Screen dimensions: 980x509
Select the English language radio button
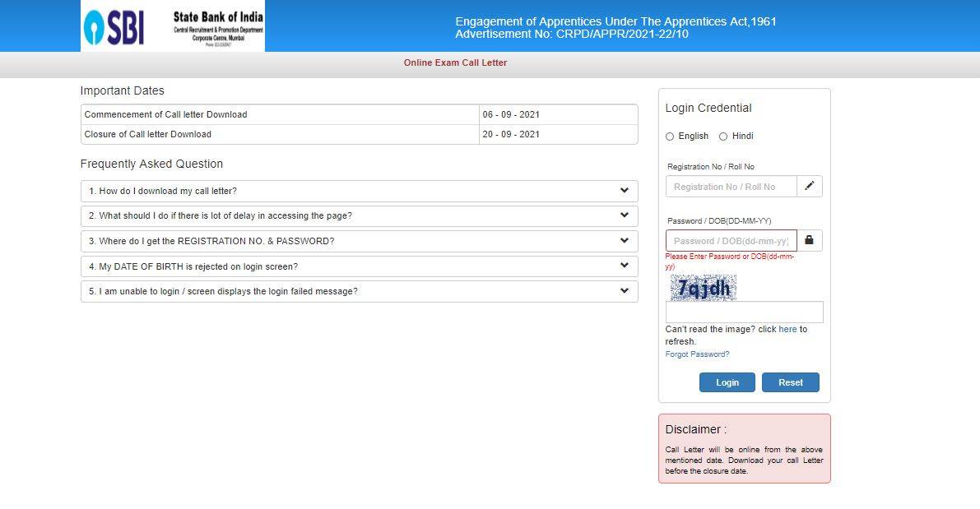tap(669, 136)
